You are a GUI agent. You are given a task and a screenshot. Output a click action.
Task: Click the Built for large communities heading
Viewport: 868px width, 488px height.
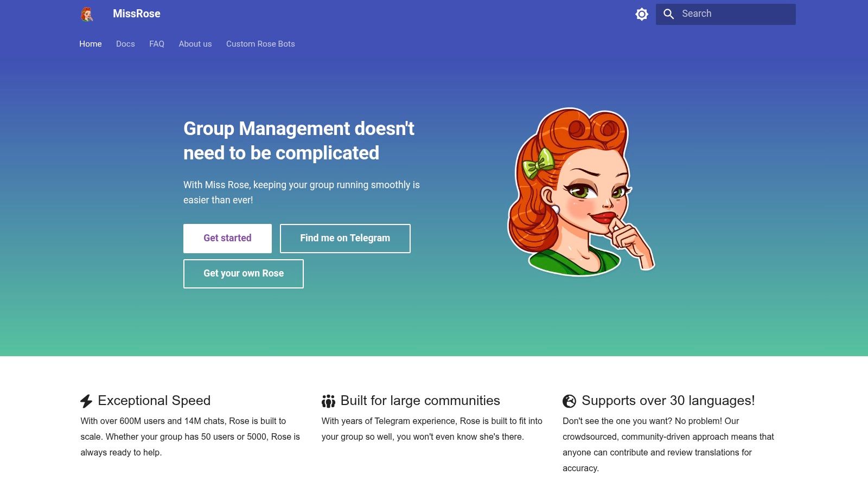tap(420, 401)
